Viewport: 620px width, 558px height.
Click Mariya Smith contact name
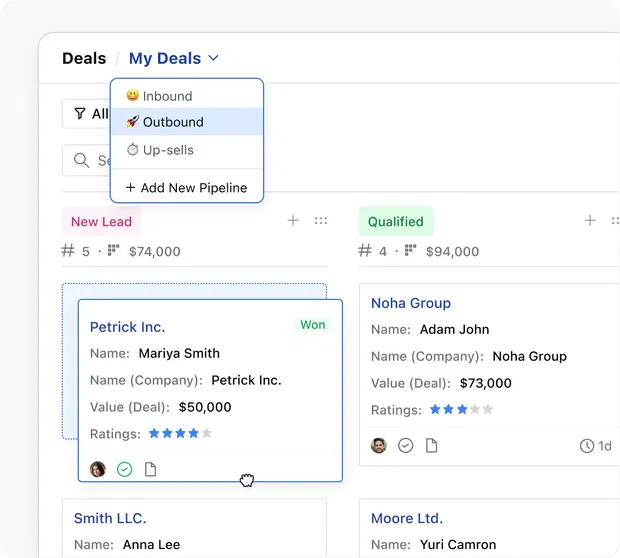click(x=179, y=353)
